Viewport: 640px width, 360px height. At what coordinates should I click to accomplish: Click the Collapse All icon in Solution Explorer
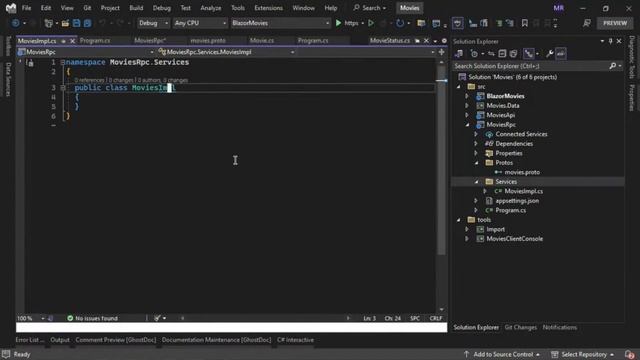click(502, 53)
